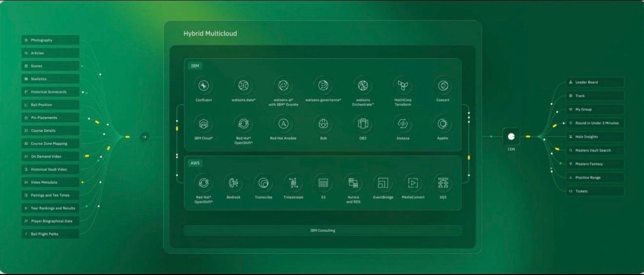Open the S3 storage icon
644x275 pixels.
[323, 183]
